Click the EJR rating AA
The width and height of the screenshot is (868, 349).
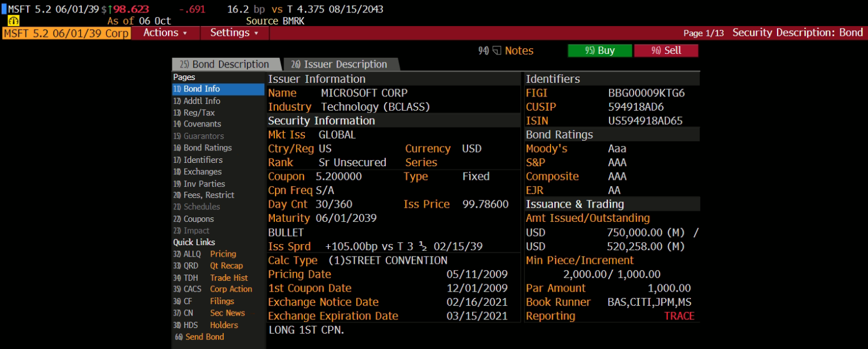coord(614,191)
